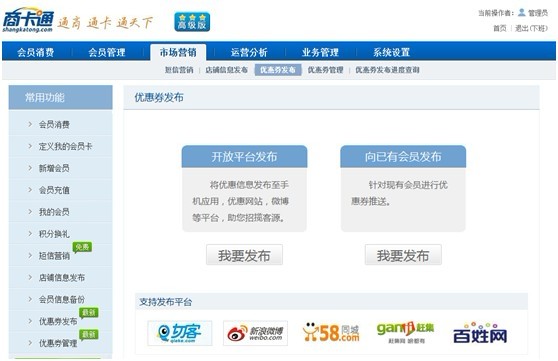Open 定义我的会员卡 in sidebar

65,146
